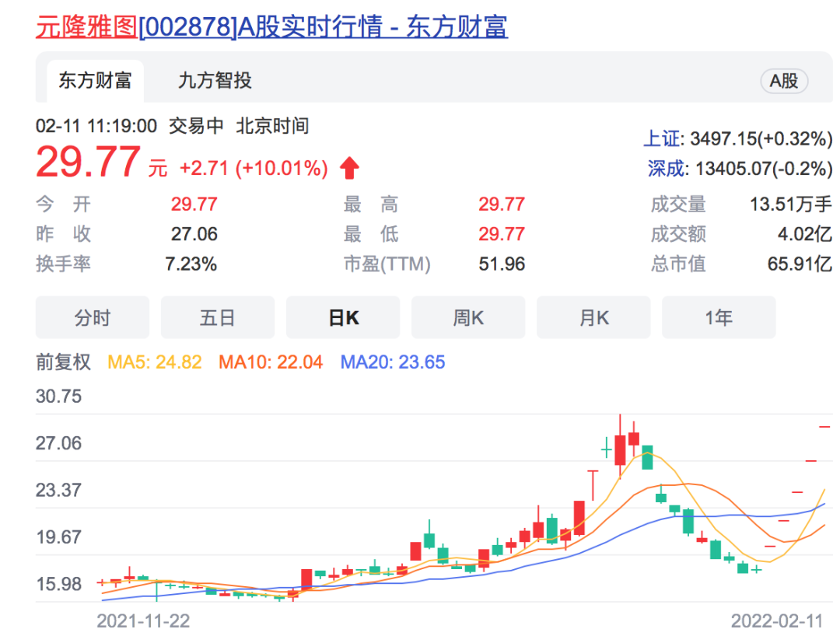Viewport: 840px width, 636px height.
Task: Switch to the 九方智投 tab
Action: pyautogui.click(x=215, y=80)
